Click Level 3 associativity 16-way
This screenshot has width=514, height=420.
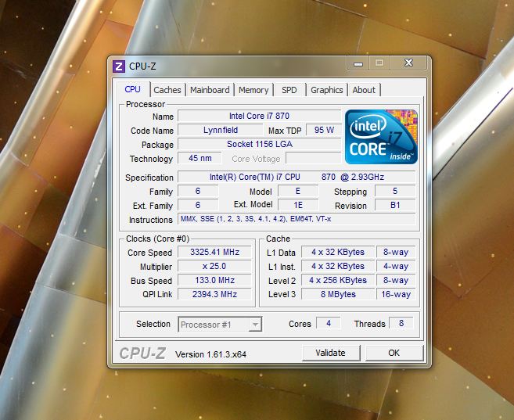click(x=396, y=294)
